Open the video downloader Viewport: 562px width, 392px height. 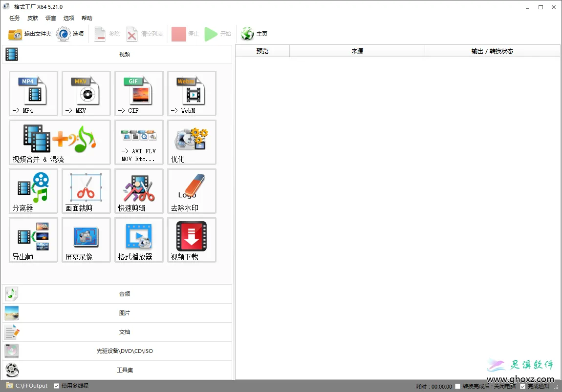point(192,240)
